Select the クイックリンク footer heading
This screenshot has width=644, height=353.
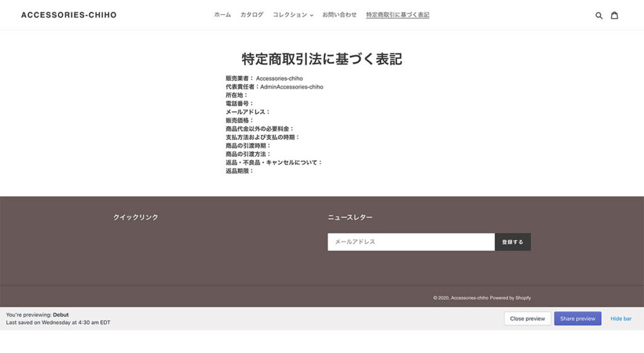tap(136, 217)
